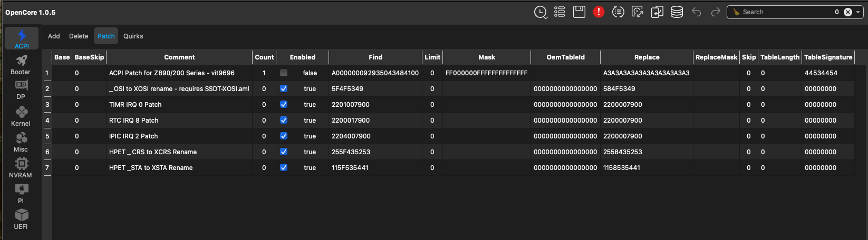The image size is (868, 240).
Task: Select Find cell 115F535441
Action: click(x=375, y=168)
